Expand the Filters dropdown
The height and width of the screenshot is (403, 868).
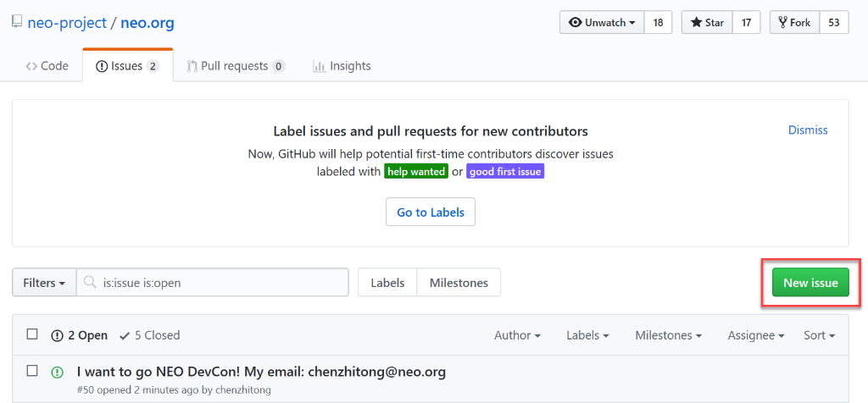pyautogui.click(x=44, y=283)
